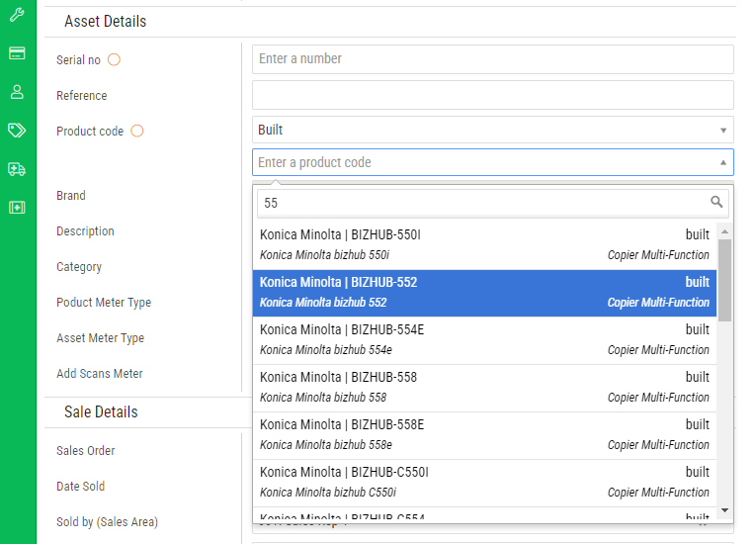Open the user profile sidebar icon
Viewport: 756px width, 544px height.
click(x=17, y=92)
